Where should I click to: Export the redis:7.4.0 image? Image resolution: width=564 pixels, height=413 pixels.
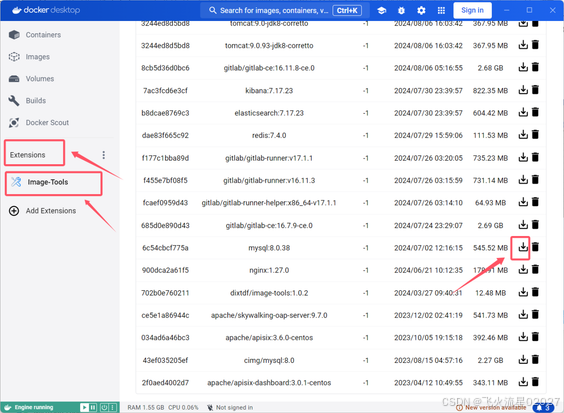click(x=523, y=135)
